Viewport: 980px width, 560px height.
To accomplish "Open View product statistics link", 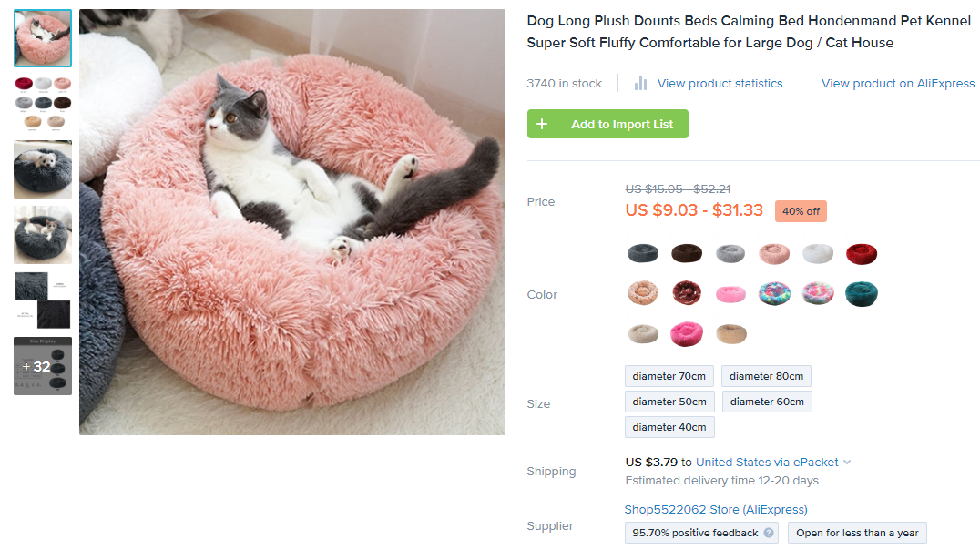I will (720, 83).
